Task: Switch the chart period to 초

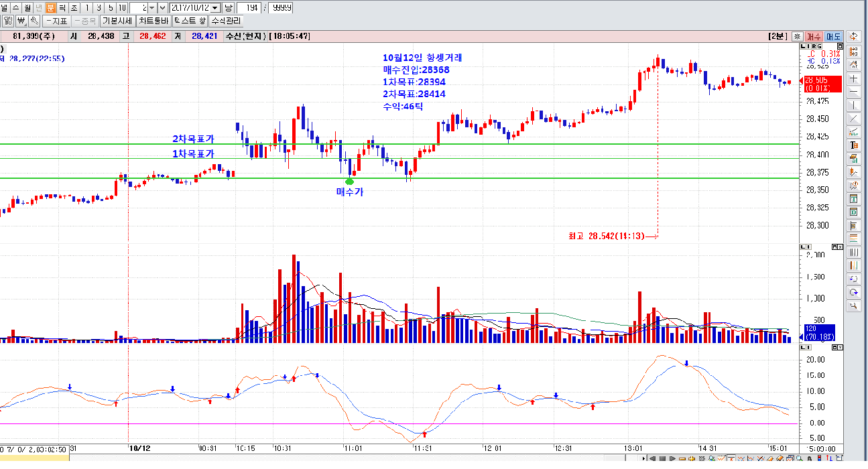Action: click(74, 7)
